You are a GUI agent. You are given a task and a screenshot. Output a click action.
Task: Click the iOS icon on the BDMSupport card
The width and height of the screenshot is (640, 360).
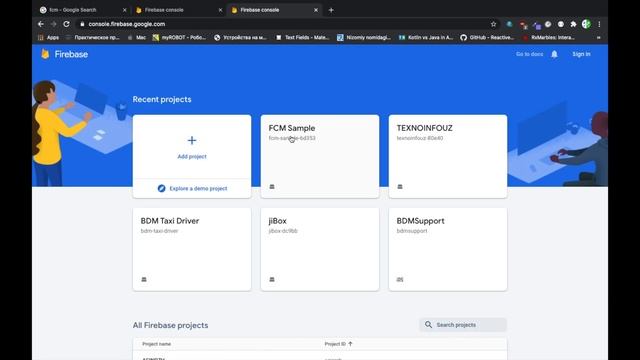pyautogui.click(x=400, y=279)
